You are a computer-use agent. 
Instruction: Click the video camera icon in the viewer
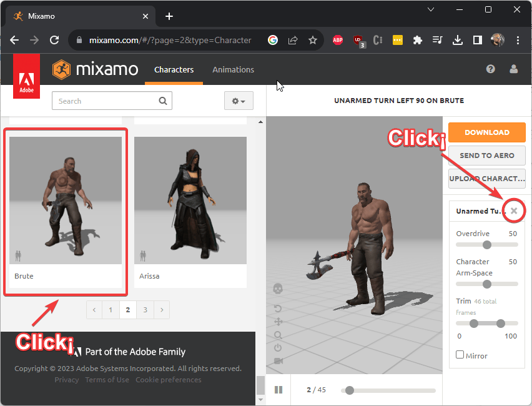coord(278,361)
